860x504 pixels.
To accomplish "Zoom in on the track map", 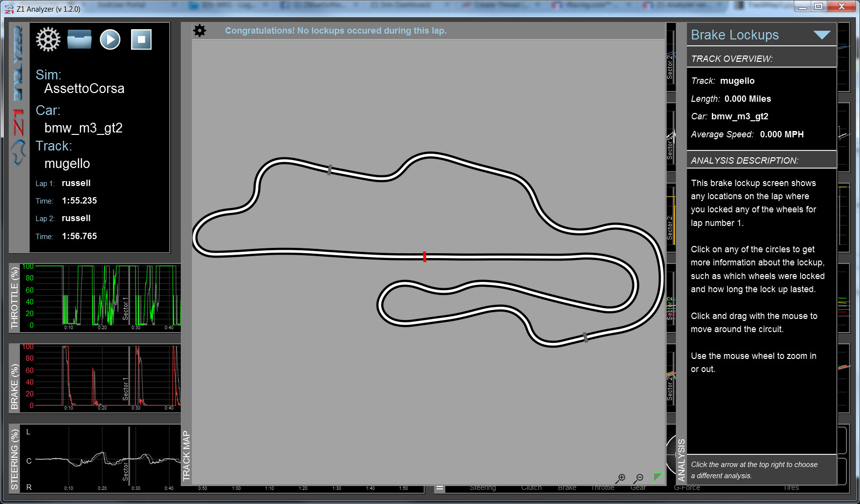I will (621, 478).
